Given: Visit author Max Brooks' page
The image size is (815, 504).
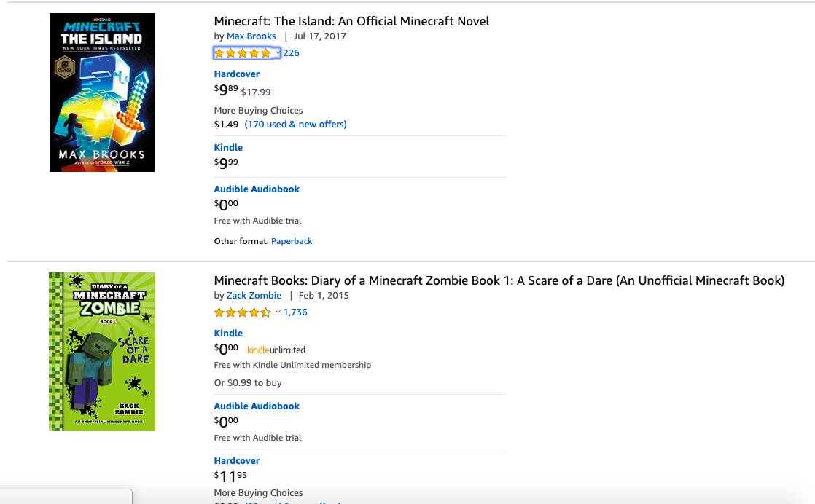Looking at the screenshot, I should click(x=251, y=36).
